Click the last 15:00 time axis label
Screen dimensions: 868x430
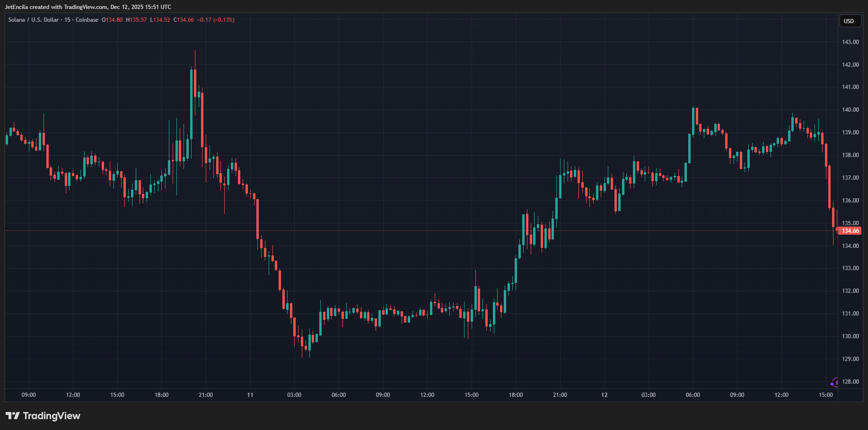(x=825, y=395)
